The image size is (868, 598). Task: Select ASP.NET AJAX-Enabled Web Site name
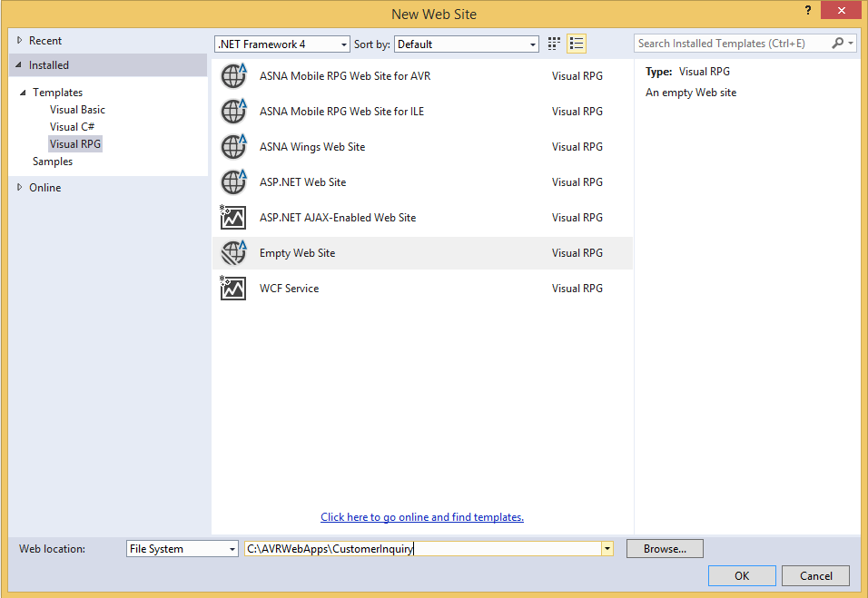pos(338,218)
